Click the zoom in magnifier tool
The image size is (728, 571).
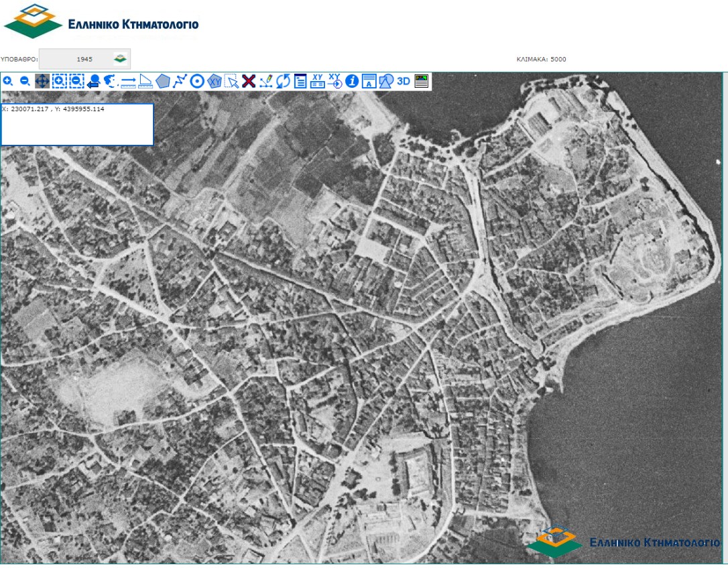coord(8,81)
